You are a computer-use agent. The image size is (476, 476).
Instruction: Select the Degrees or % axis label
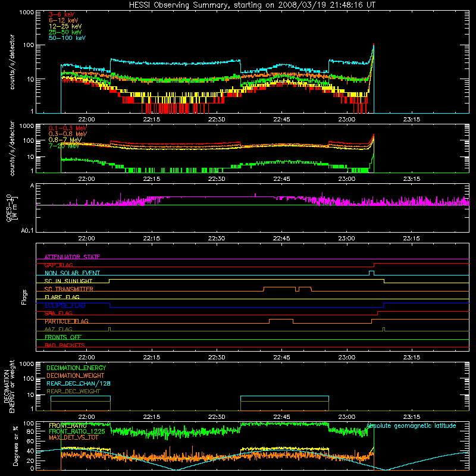click(15, 446)
